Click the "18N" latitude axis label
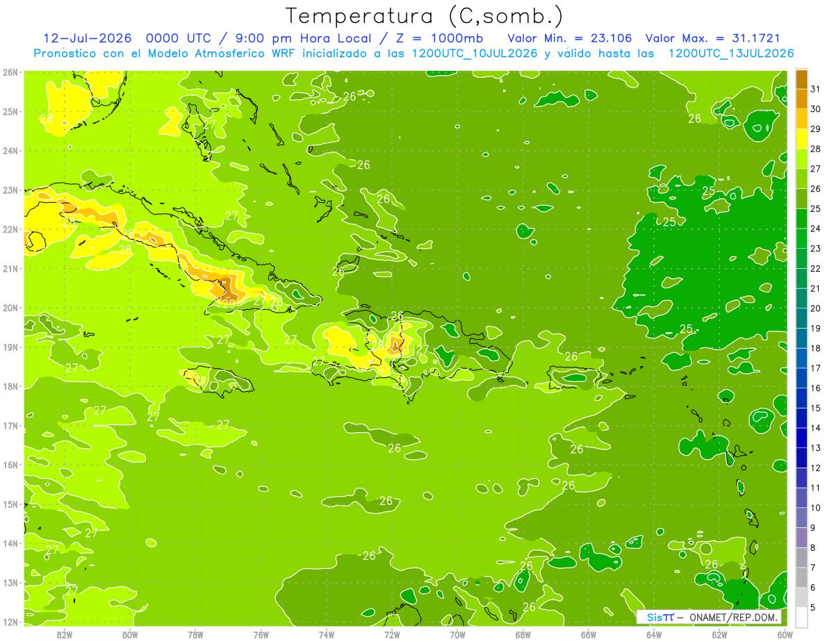Image resolution: width=834 pixels, height=644 pixels. click(x=10, y=386)
